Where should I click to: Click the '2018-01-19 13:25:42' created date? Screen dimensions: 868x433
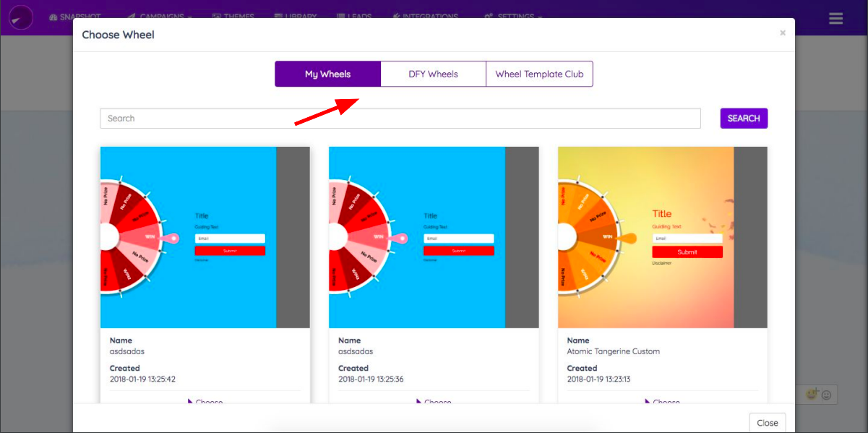click(x=142, y=379)
